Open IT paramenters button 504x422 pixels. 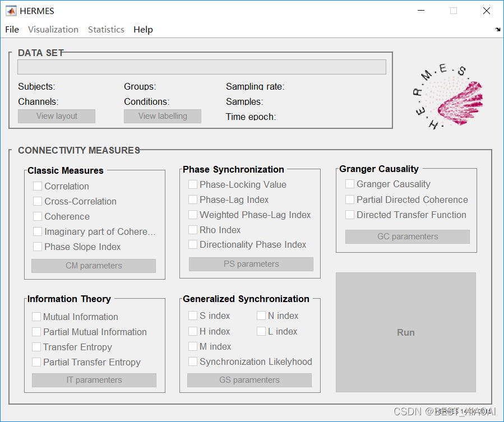click(x=94, y=380)
